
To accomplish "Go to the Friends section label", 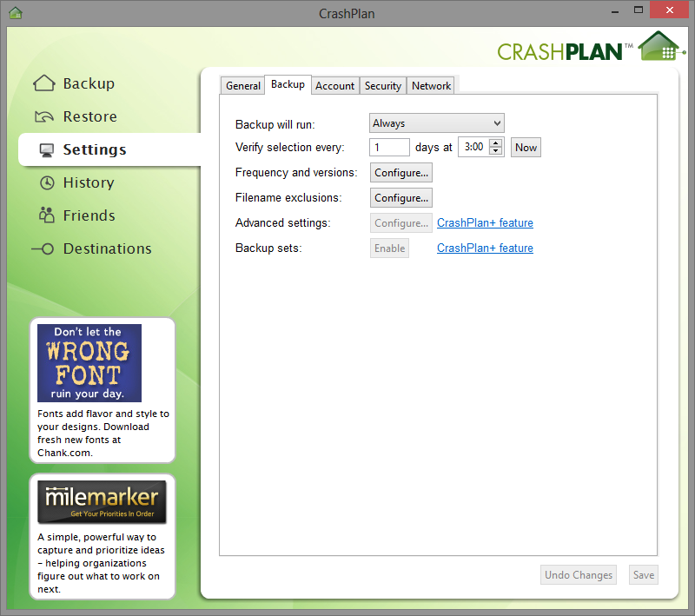I will coord(89,215).
